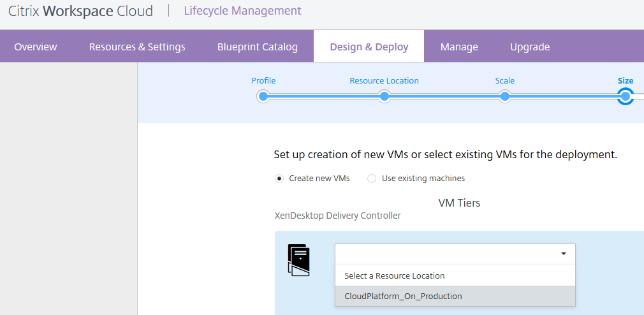Viewport: 644px width, 315px height.
Task: Click inside the empty resource location field
Action: coord(446,254)
